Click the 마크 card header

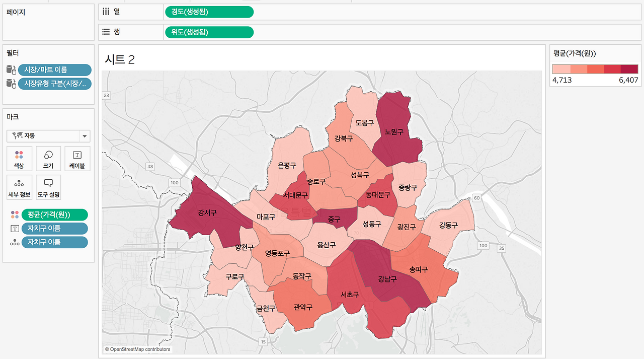(x=13, y=117)
